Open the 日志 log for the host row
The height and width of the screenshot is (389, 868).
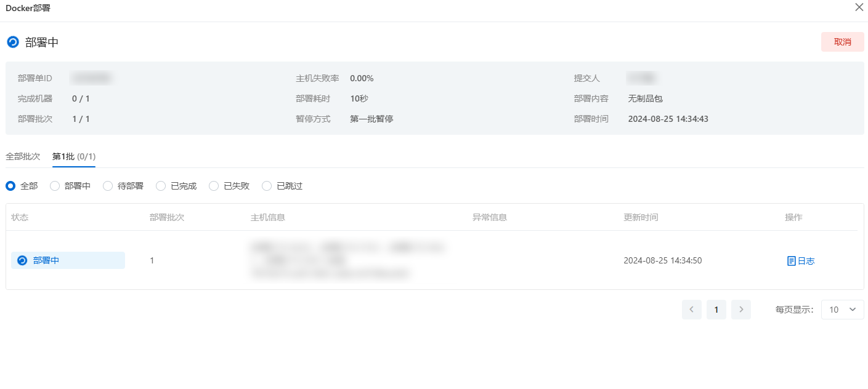(801, 261)
